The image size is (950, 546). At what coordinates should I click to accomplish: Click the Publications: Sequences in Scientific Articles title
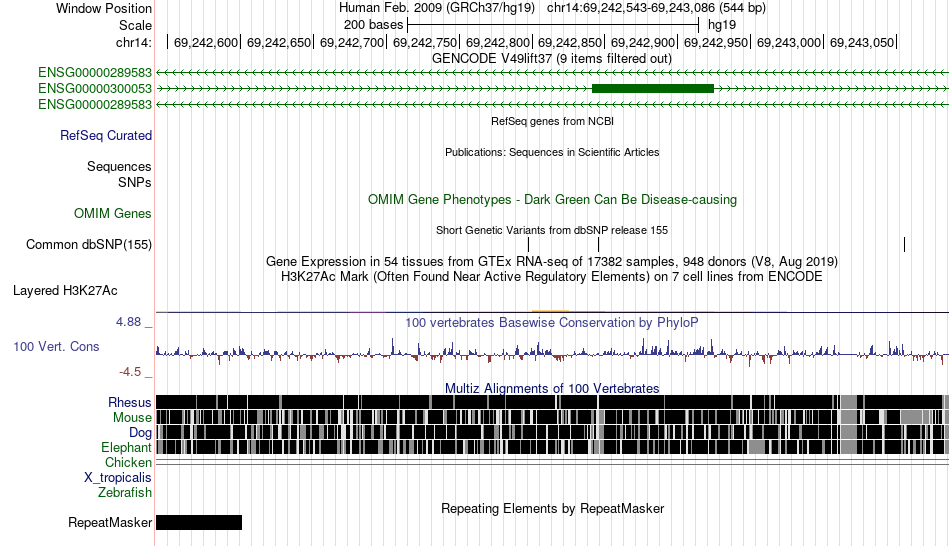(x=552, y=152)
